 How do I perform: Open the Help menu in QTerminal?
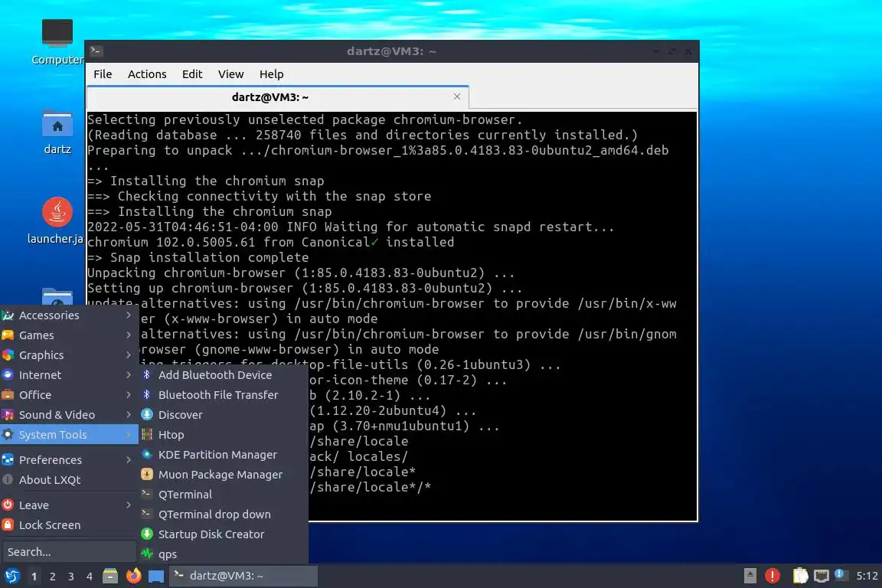[x=271, y=74]
